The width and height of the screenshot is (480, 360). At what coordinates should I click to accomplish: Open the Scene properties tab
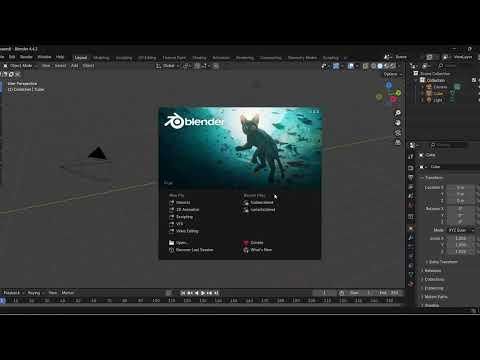[411, 196]
